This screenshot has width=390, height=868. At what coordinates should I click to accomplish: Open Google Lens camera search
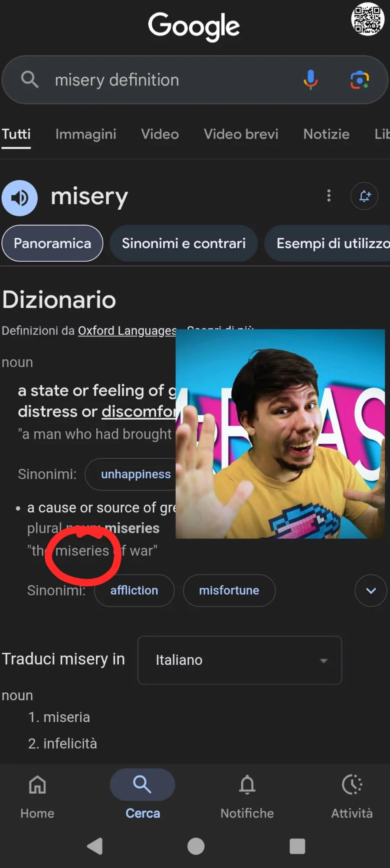[360, 80]
